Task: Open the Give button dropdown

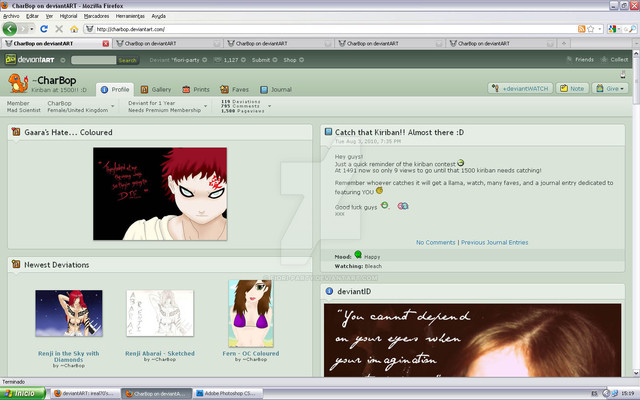Action: (610, 89)
